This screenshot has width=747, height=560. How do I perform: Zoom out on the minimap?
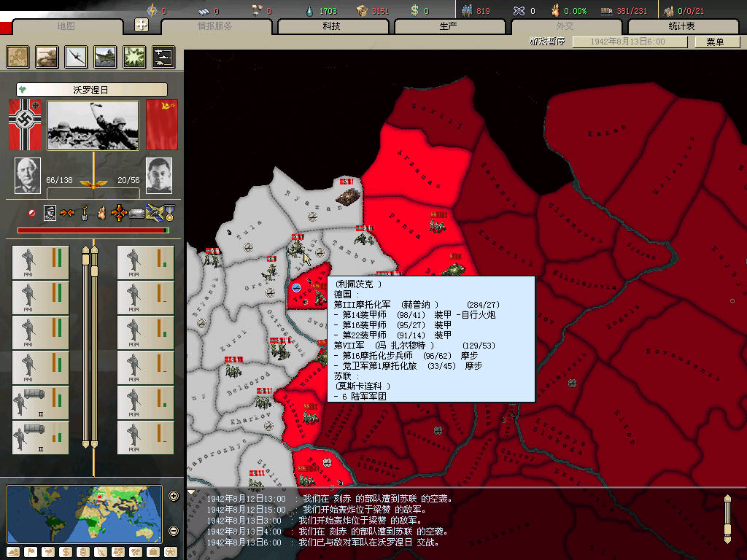tap(174, 530)
